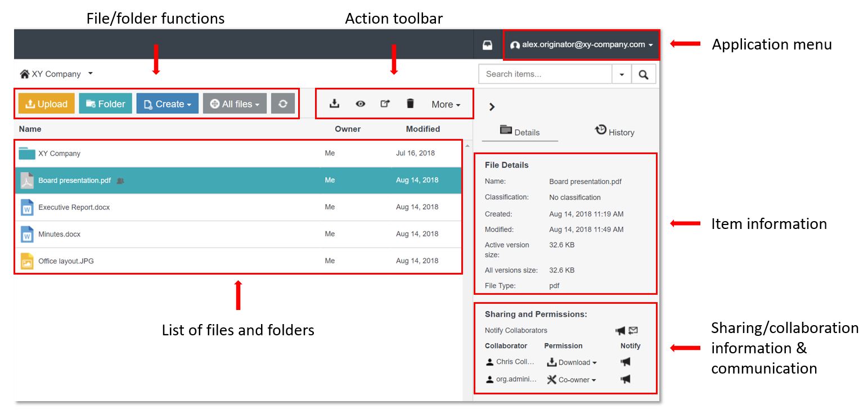Click the Upload button
868x418 pixels.
(47, 104)
